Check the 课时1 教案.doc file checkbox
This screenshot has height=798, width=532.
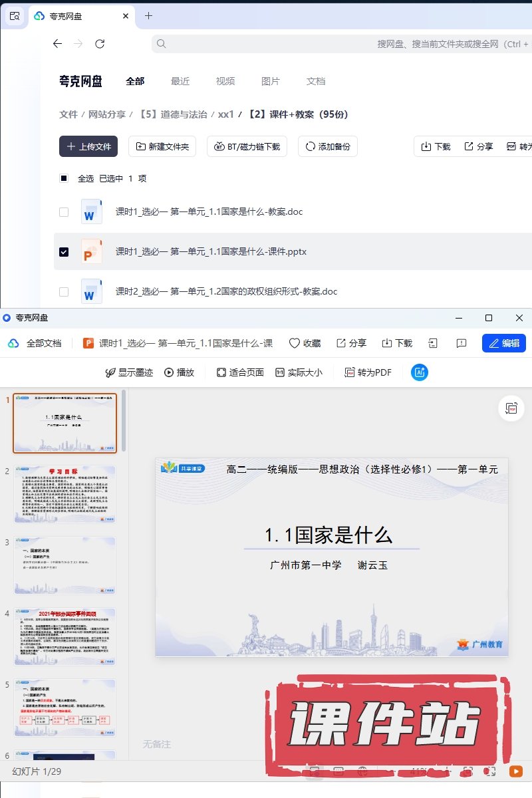point(64,212)
